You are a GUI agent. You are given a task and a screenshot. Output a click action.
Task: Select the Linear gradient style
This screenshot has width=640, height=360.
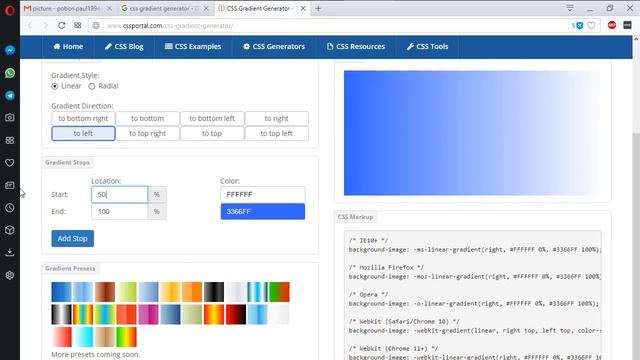[x=55, y=86]
